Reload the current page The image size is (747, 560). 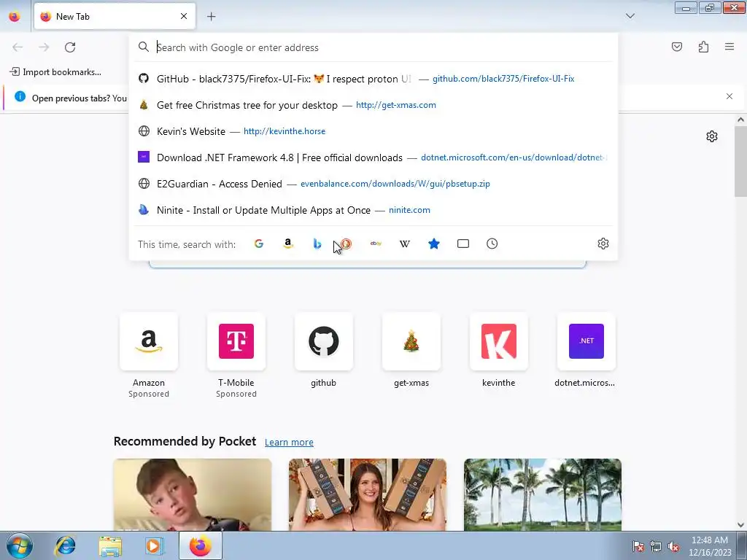click(70, 47)
